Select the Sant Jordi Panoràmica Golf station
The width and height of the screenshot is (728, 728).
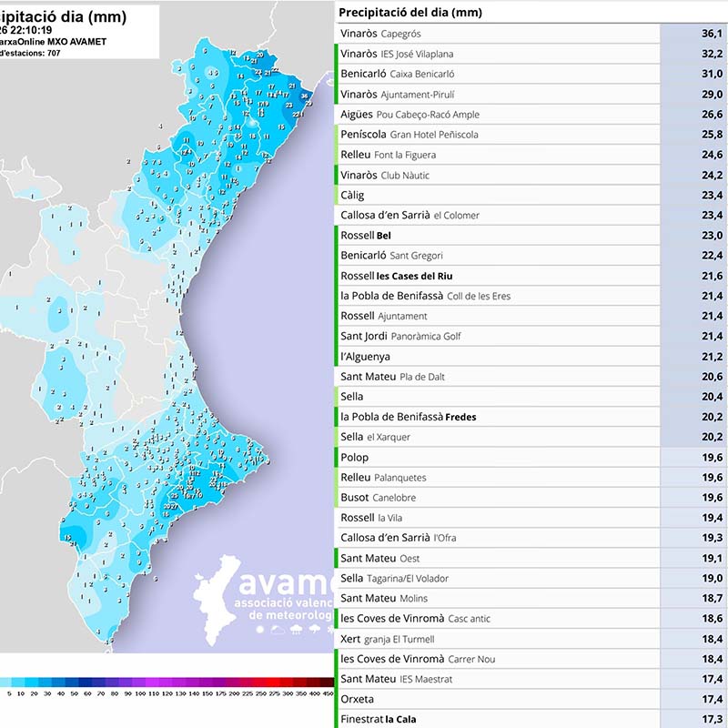(x=496, y=337)
